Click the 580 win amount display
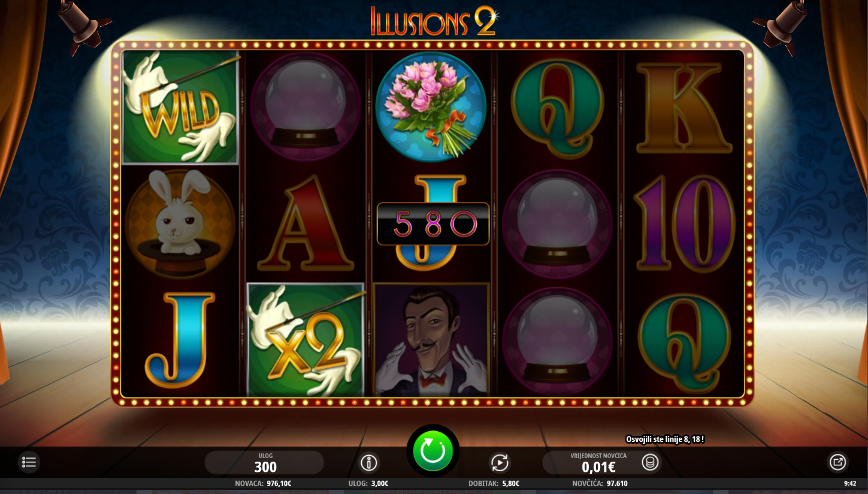The height and width of the screenshot is (494, 868). point(433,224)
